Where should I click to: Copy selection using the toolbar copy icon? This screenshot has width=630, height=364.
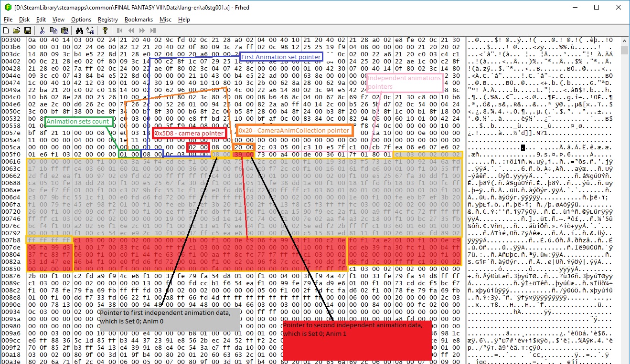tap(53, 30)
